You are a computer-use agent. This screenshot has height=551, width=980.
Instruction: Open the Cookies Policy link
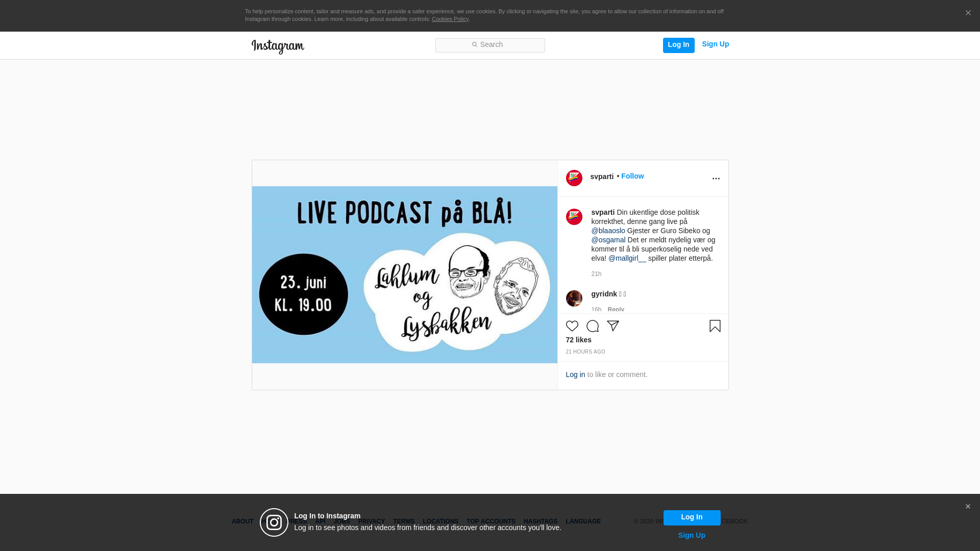click(x=450, y=19)
